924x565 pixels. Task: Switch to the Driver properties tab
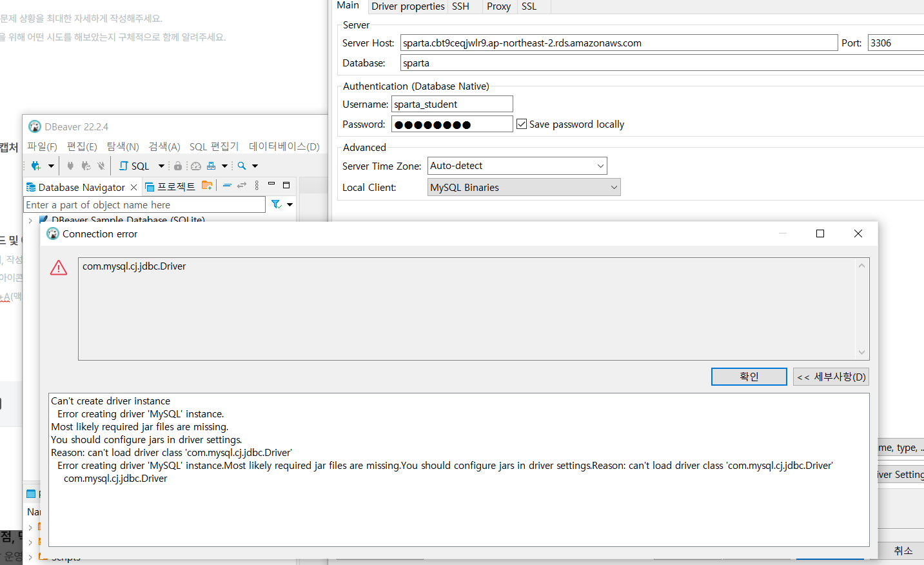408,6
